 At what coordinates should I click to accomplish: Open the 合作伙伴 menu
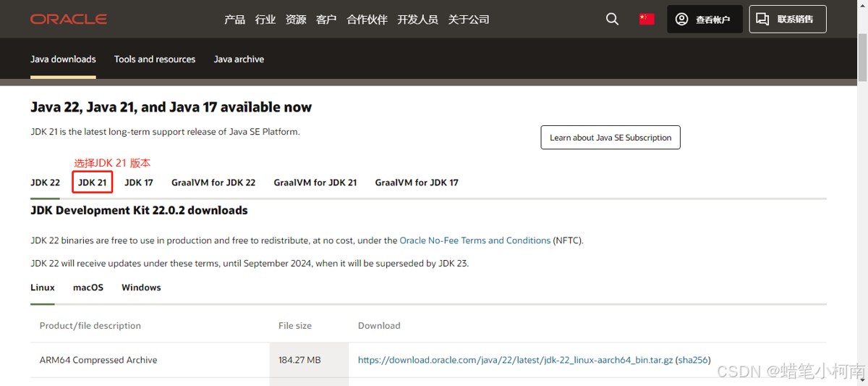[x=367, y=20]
